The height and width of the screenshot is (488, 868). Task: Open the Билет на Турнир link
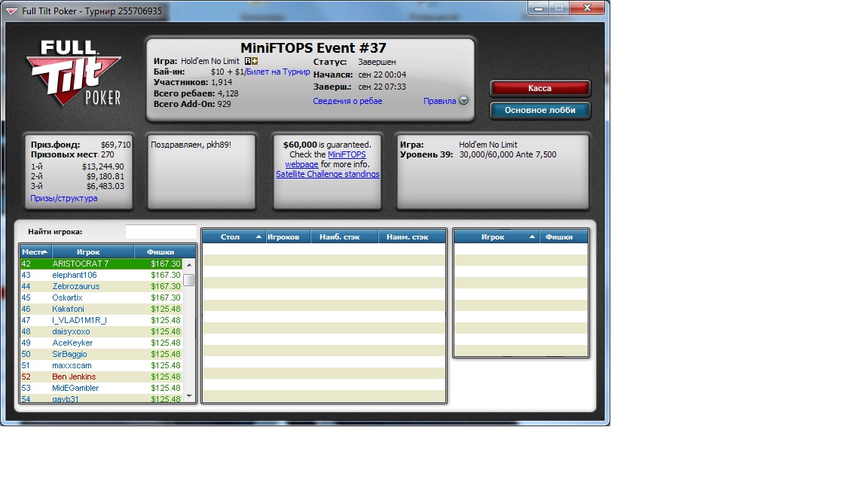(x=278, y=72)
